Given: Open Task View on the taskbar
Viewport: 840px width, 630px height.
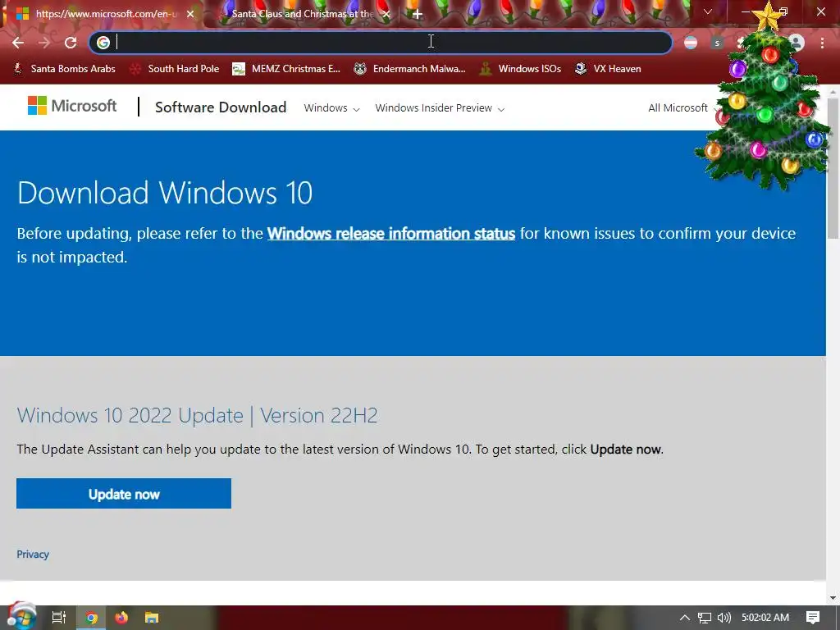Looking at the screenshot, I should point(59,618).
